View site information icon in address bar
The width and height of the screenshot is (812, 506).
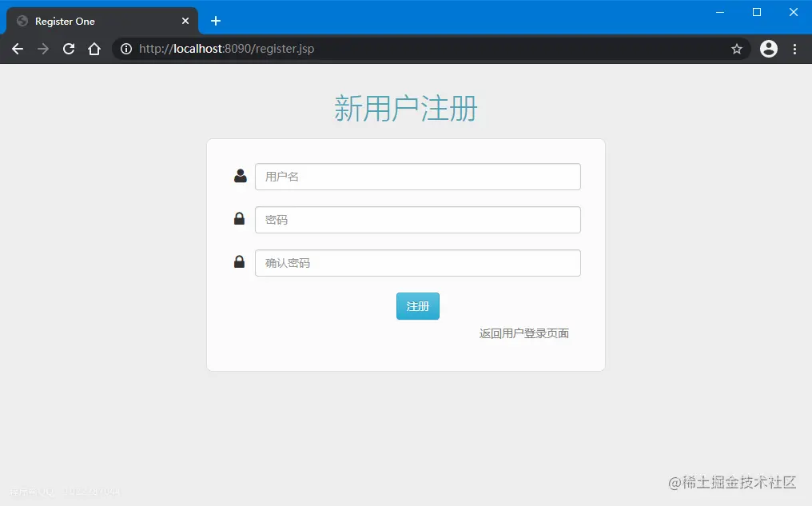pyautogui.click(x=126, y=49)
